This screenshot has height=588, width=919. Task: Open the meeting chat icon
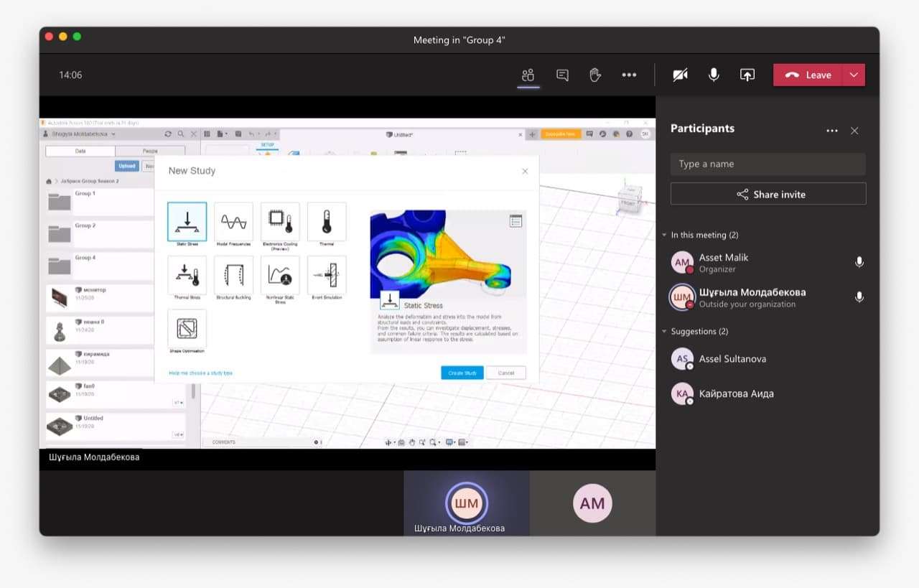click(x=562, y=75)
